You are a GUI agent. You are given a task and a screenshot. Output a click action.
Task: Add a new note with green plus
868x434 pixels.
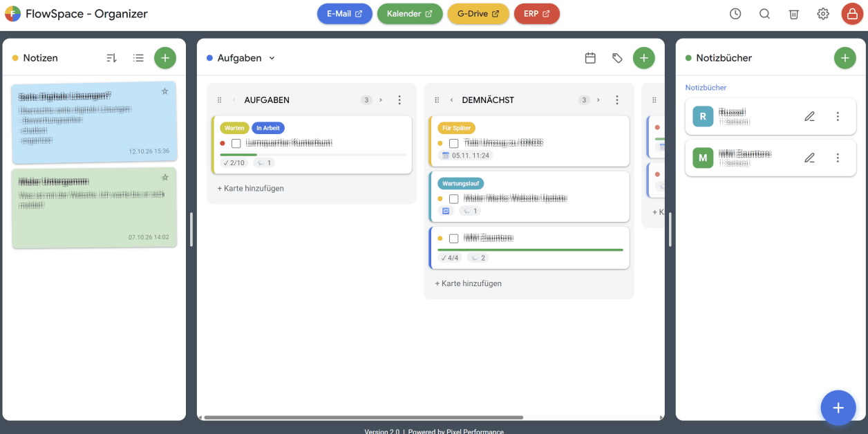click(164, 58)
